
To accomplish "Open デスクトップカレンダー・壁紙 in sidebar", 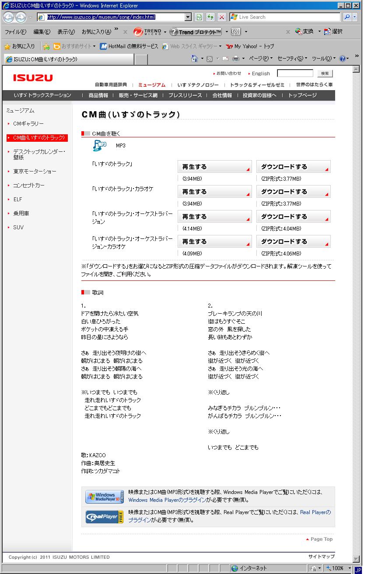I will coord(39,154).
